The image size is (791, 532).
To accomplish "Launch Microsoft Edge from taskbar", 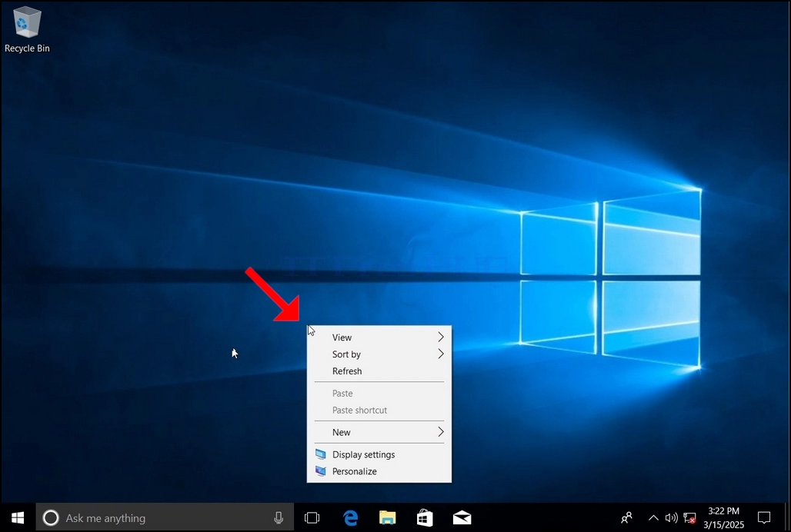I will [350, 518].
